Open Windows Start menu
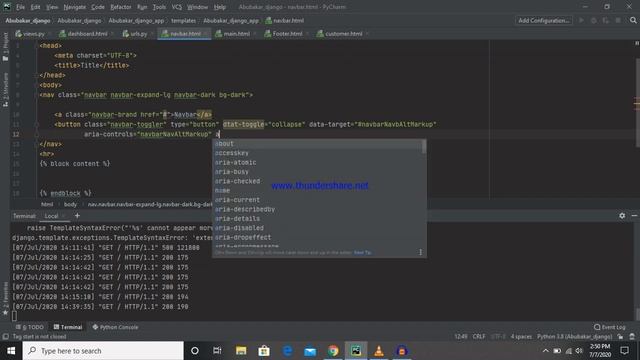This screenshot has height=360, width=640. 11,351
